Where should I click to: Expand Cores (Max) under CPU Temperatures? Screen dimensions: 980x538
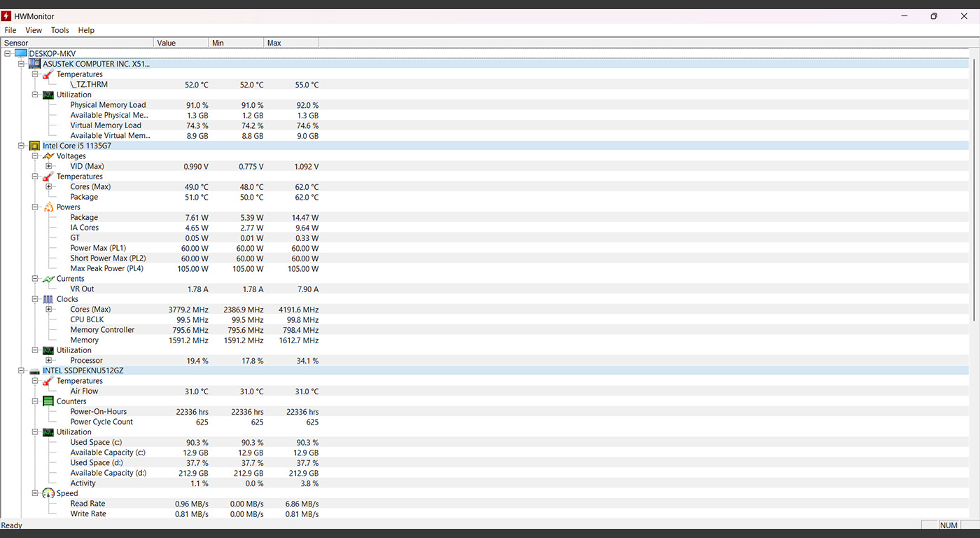[49, 187]
